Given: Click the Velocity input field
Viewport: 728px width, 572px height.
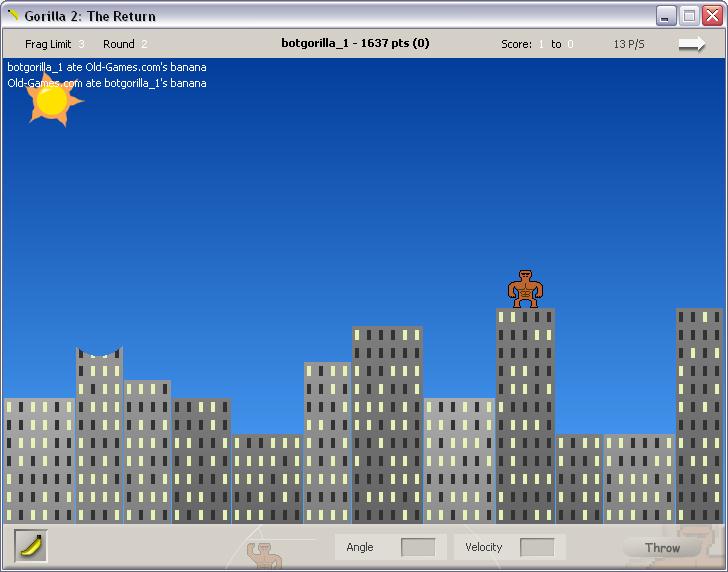Looking at the screenshot, I should pyautogui.click(x=537, y=547).
